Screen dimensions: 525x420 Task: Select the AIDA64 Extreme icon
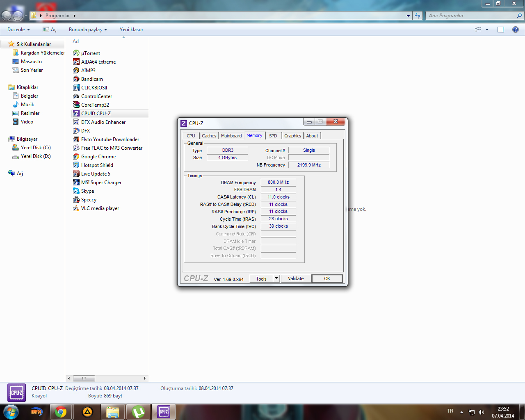coord(76,62)
